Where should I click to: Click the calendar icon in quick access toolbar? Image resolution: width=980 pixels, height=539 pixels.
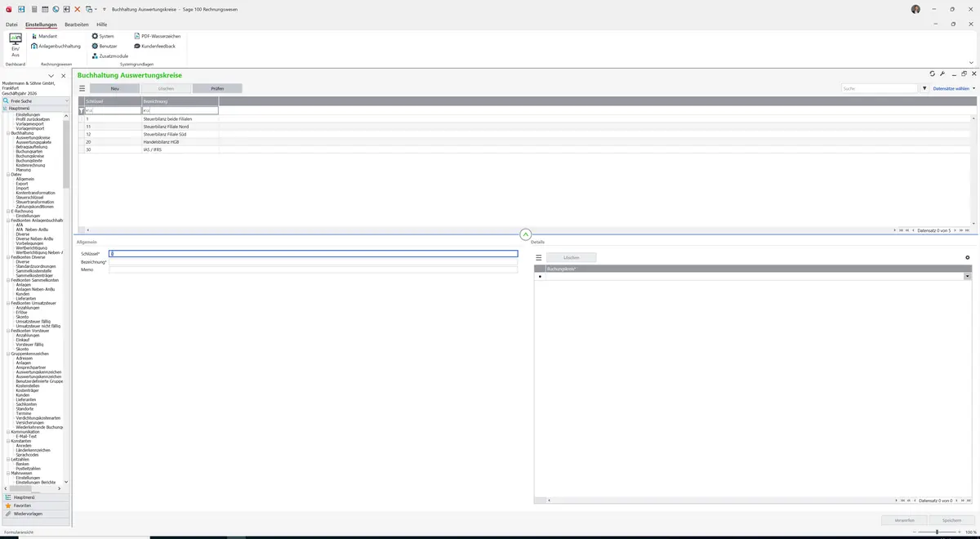tap(44, 9)
